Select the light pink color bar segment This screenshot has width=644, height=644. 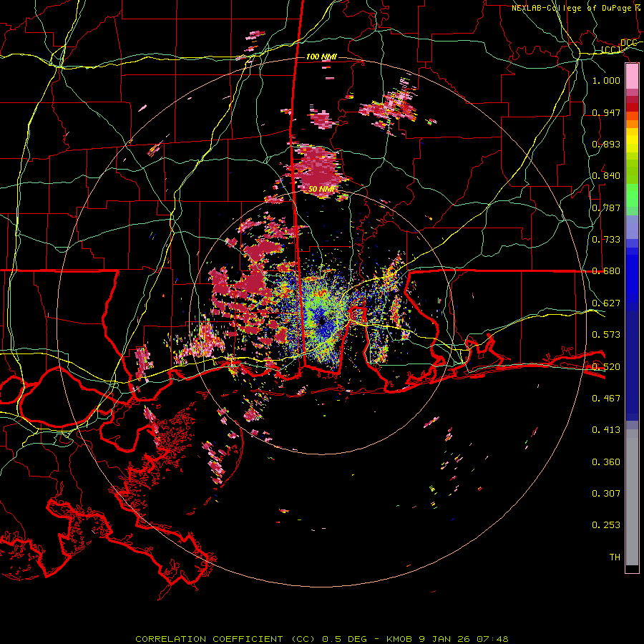coord(632,77)
